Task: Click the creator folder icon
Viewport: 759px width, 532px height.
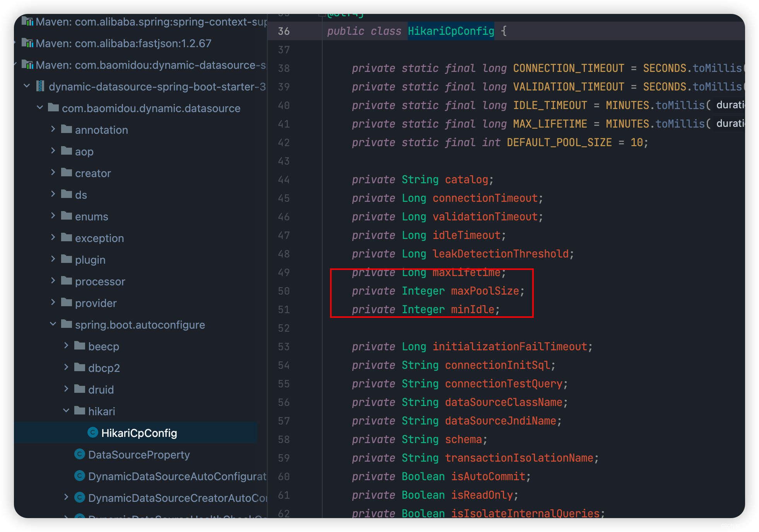Action: (67, 172)
